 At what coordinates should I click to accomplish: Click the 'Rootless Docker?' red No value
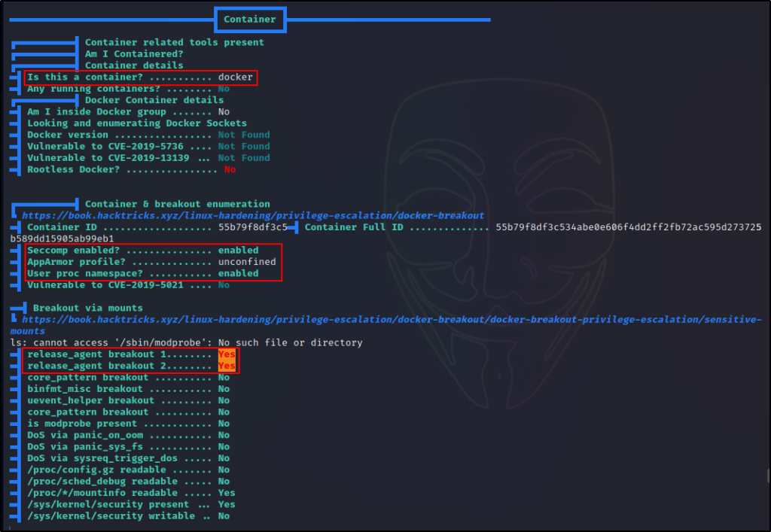click(230, 169)
